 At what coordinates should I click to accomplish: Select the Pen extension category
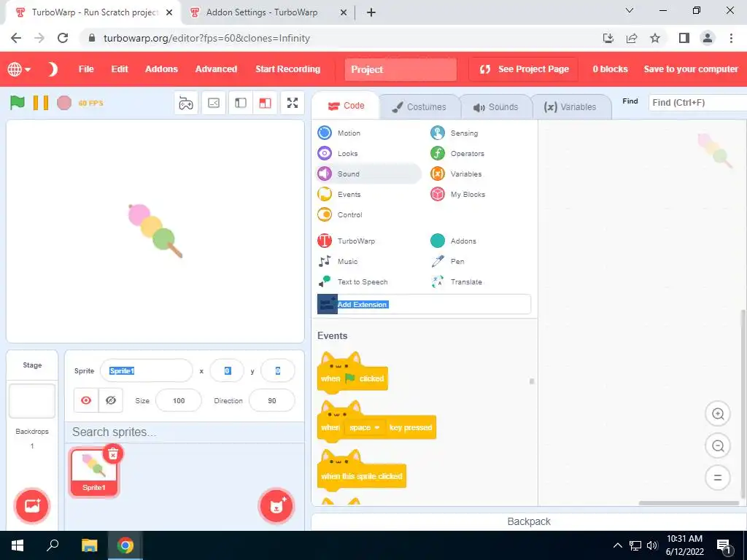point(447,262)
